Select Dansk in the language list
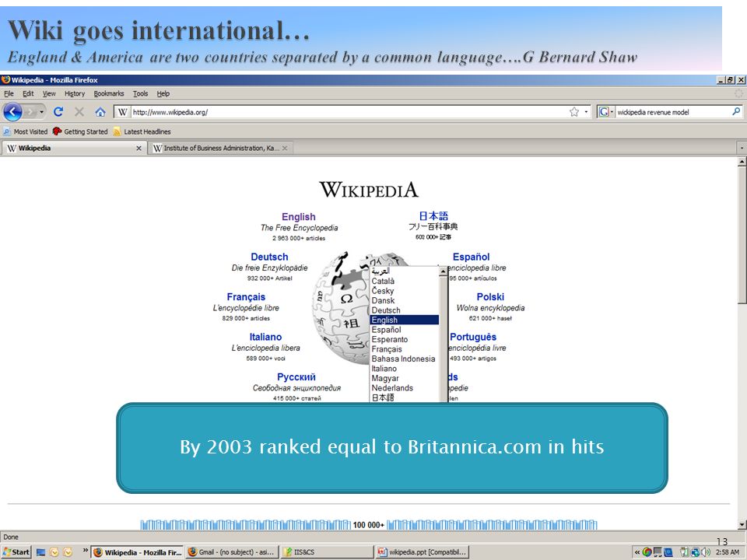Viewport: 747px width, 560px height. [404, 300]
